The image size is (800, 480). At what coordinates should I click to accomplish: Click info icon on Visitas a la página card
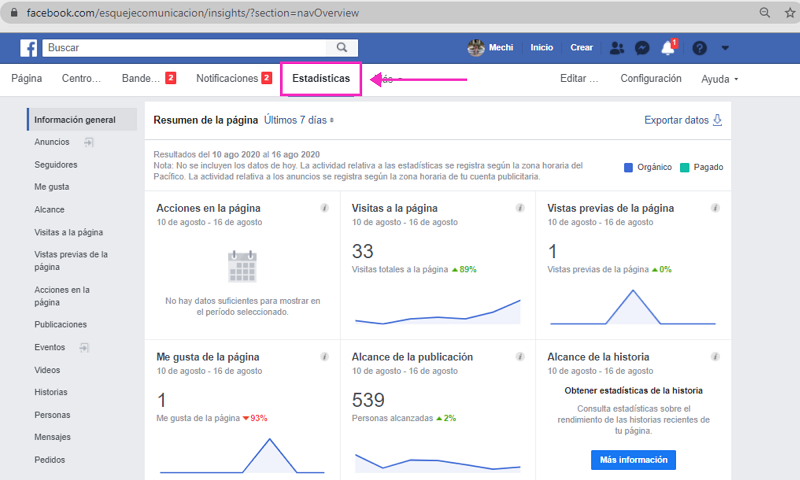pyautogui.click(x=520, y=208)
